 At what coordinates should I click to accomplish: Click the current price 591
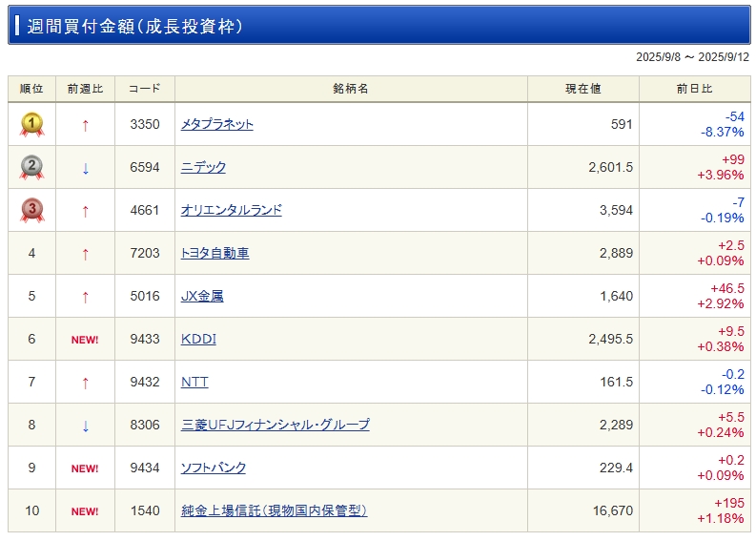pos(622,124)
